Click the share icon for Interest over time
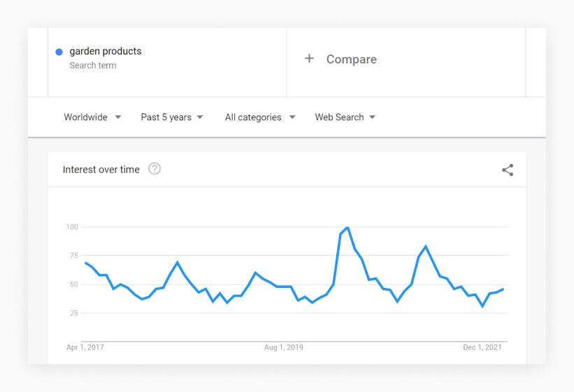574x392 pixels. pos(508,170)
